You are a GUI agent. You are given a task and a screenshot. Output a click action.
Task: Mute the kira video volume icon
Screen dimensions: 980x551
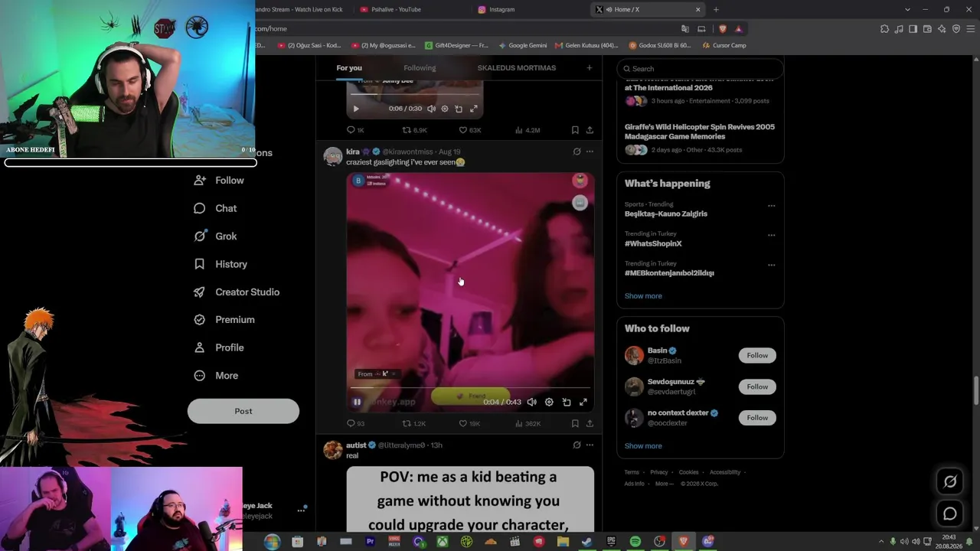[531, 402]
